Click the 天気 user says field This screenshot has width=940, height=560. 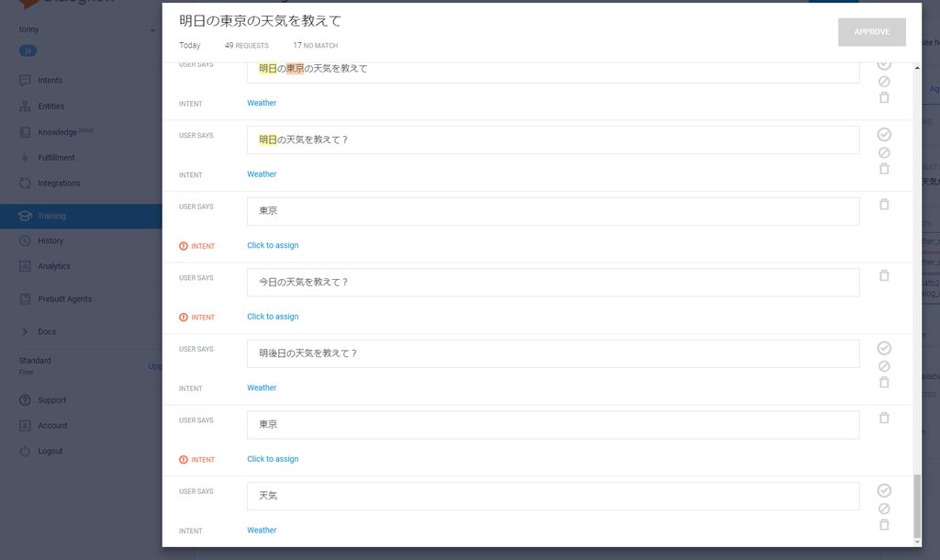click(554, 497)
